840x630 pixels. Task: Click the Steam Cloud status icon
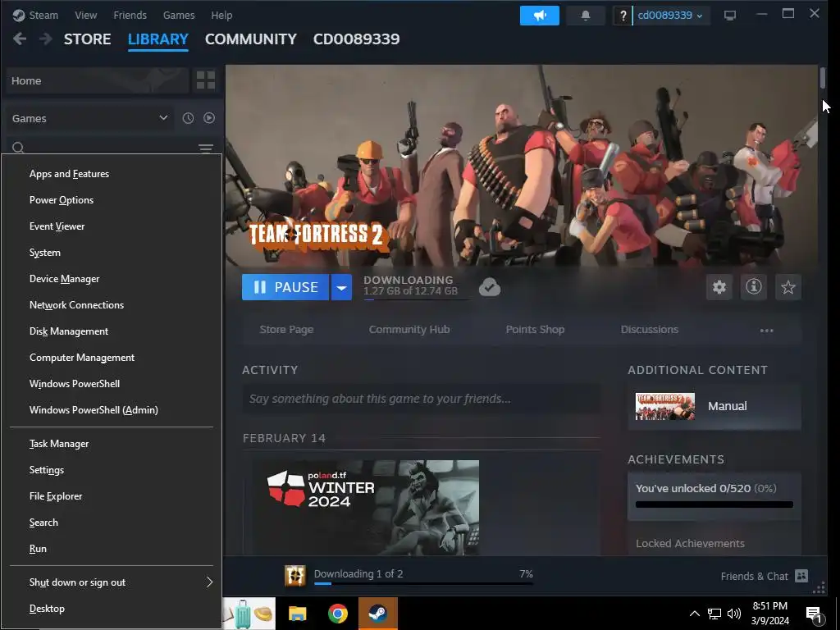pos(489,287)
